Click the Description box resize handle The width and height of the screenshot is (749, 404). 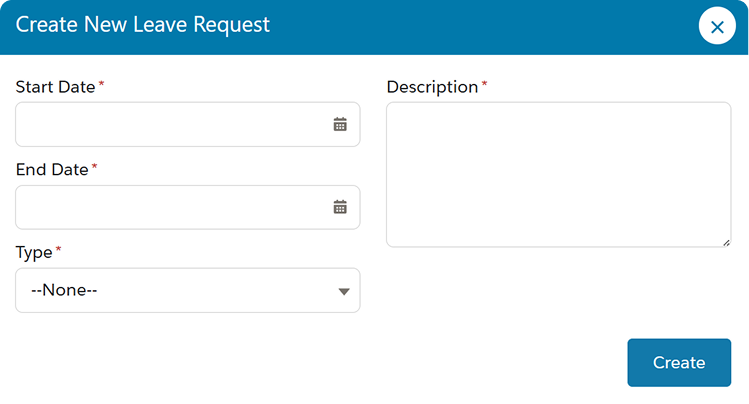[x=726, y=243]
